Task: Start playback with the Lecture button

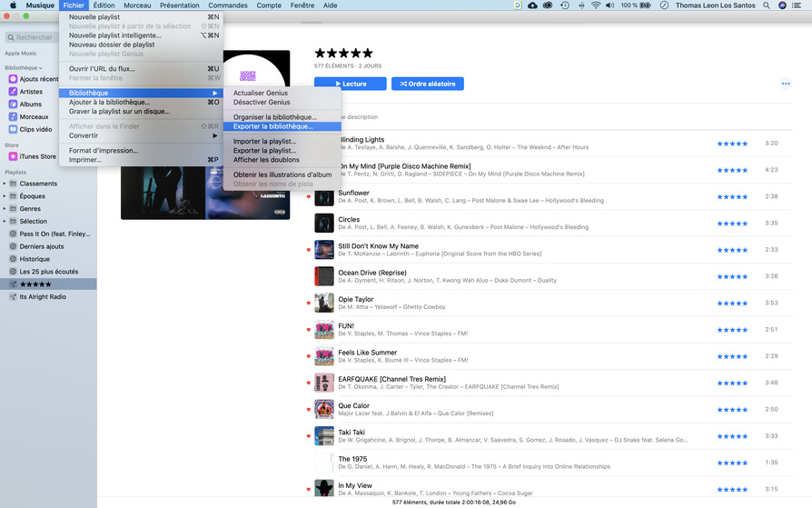Action: tap(350, 84)
